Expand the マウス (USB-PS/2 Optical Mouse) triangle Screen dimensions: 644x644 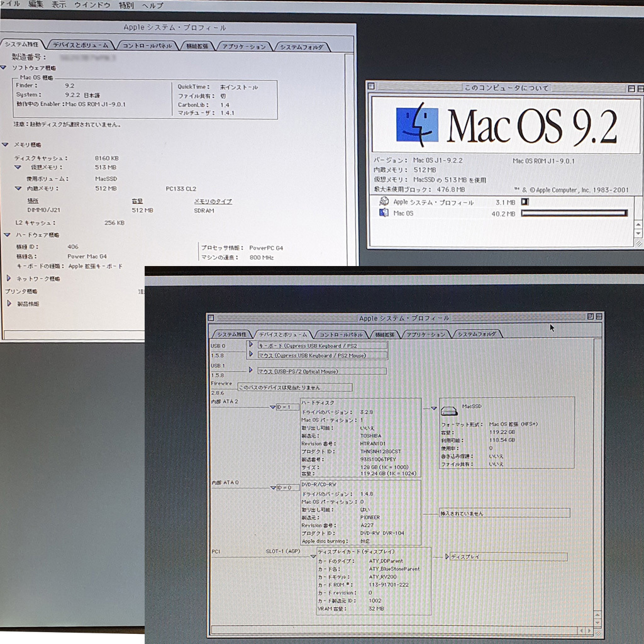[250, 370]
